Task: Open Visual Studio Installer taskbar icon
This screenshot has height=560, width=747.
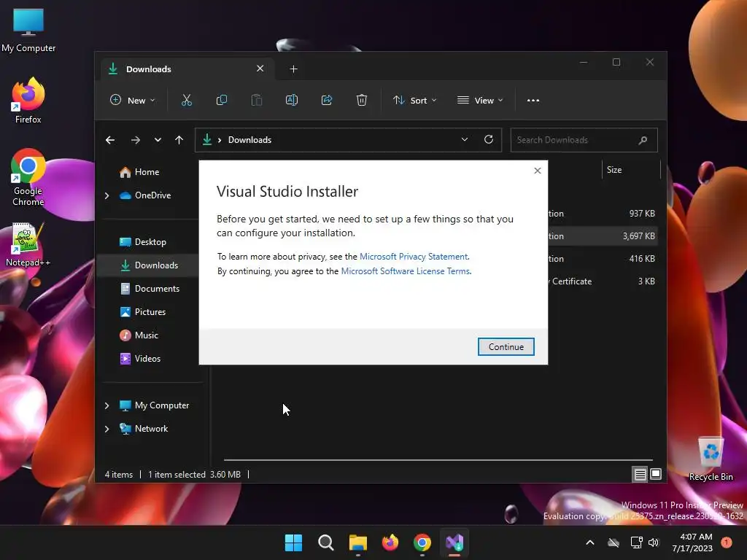Action: (x=454, y=542)
